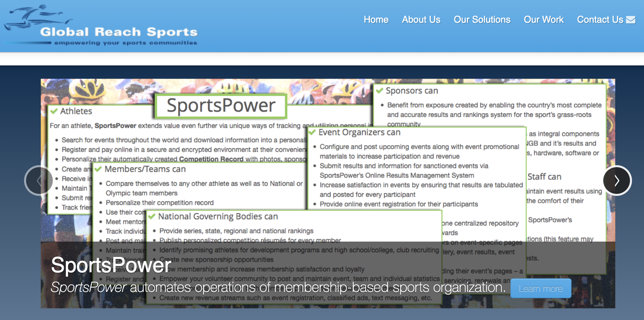The width and height of the screenshot is (644, 320).
Task: Click the Global Reach Sports logo
Action: coord(100,25)
